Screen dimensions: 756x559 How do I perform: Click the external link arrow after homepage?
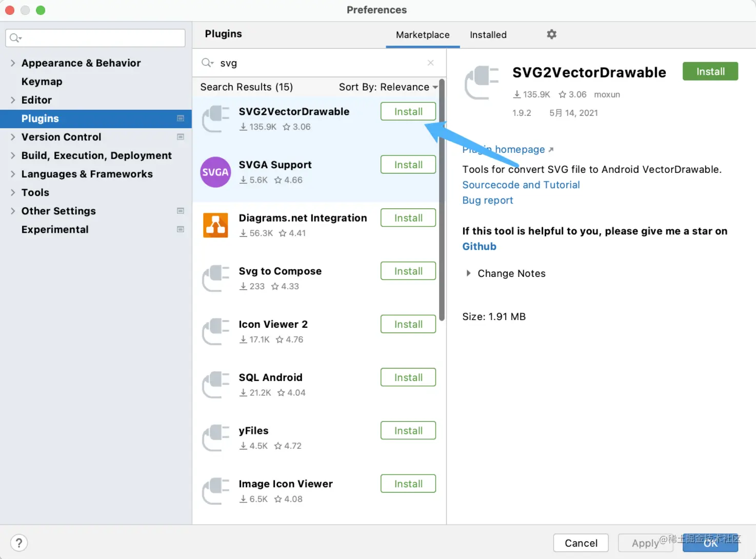tap(551, 150)
